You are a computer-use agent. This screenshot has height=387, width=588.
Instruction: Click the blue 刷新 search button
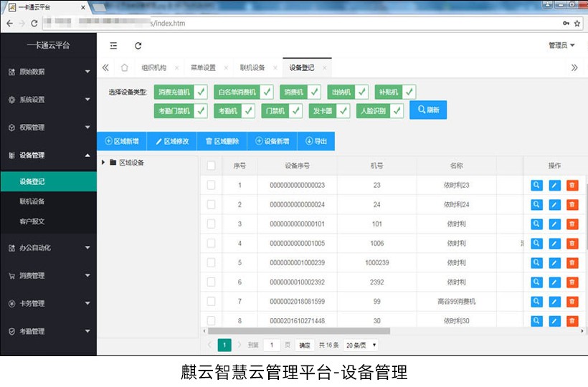(x=427, y=110)
